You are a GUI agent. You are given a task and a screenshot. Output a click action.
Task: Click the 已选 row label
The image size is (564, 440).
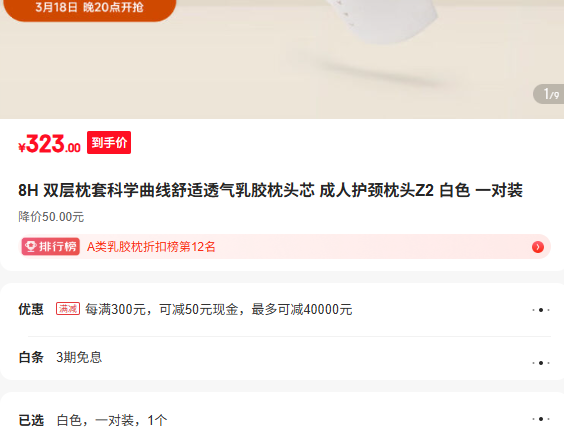(x=31, y=420)
